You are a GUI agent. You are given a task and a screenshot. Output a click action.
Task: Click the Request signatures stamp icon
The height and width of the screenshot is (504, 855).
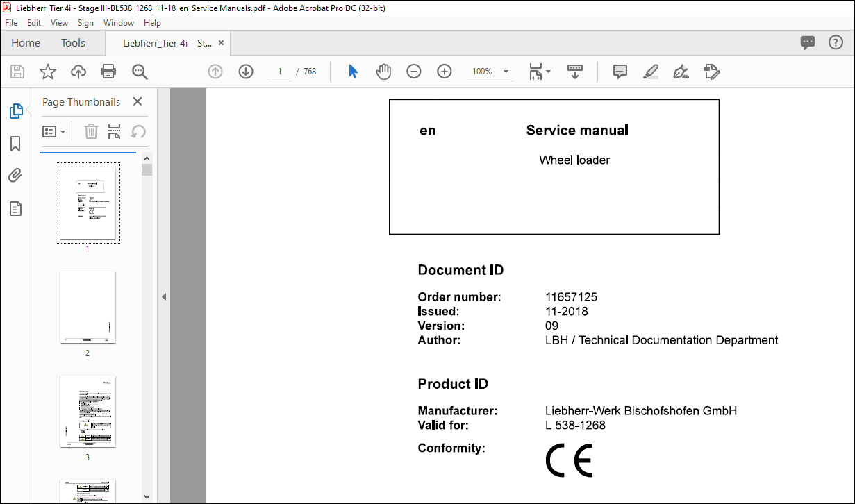[711, 72]
